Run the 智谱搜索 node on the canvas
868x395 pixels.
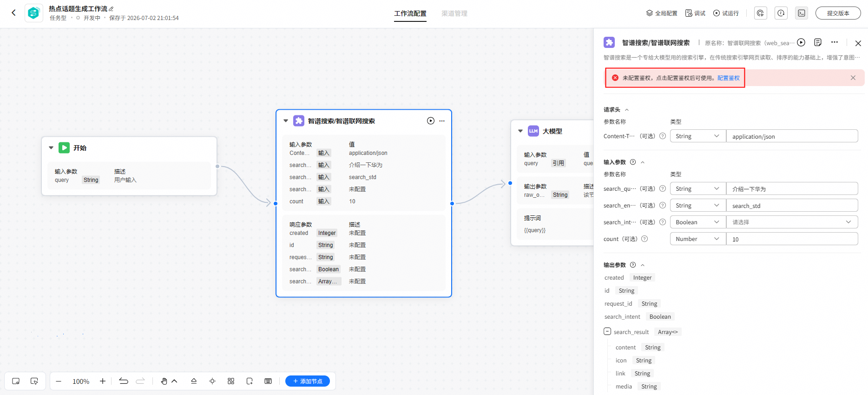pos(431,121)
